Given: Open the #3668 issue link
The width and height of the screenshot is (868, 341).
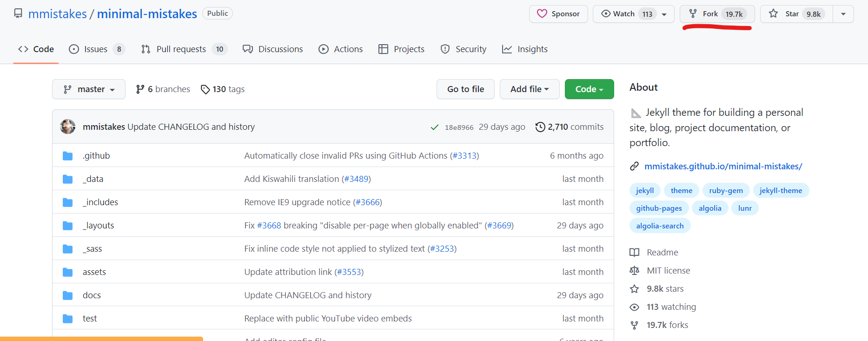Looking at the screenshot, I should (269, 226).
